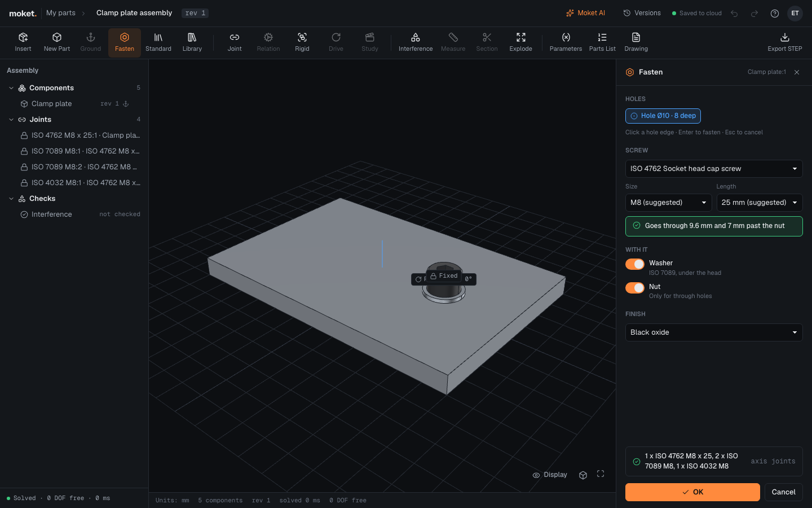812x508 pixels.
Task: Click the Fasten toolbar button
Action: [125, 42]
